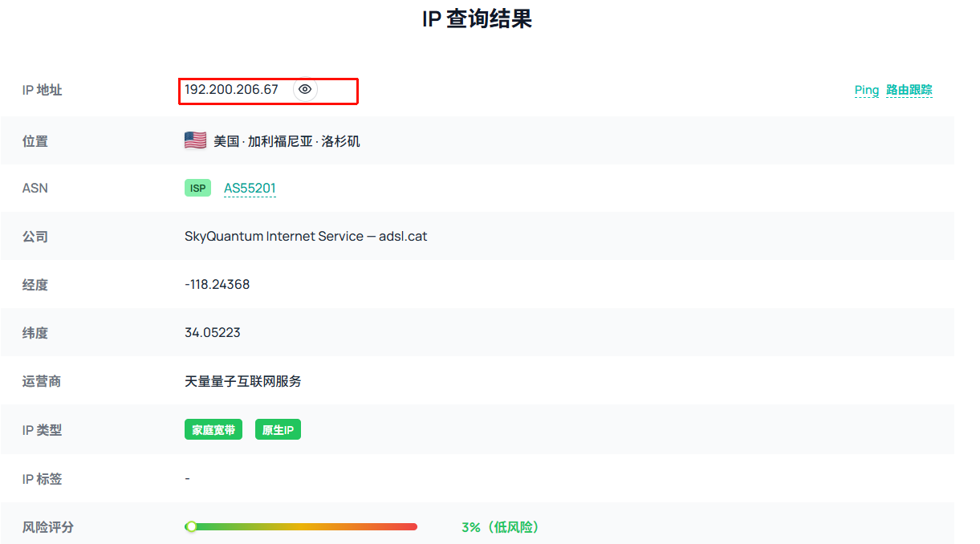Click the green ISP badge

click(x=197, y=189)
